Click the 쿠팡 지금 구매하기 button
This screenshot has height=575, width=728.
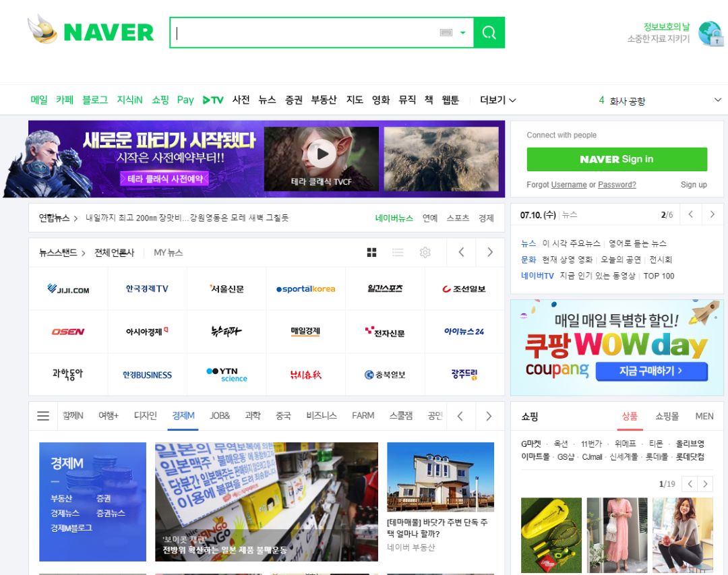coord(651,371)
